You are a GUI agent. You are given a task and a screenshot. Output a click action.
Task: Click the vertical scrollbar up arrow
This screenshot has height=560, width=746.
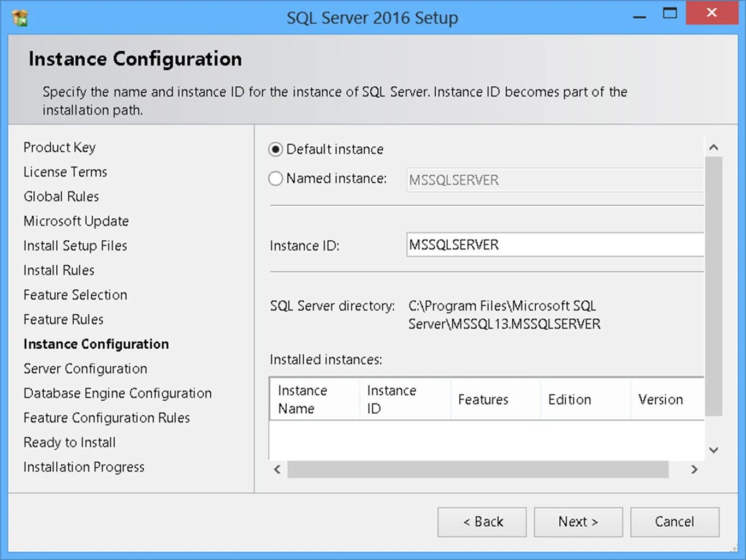(713, 147)
